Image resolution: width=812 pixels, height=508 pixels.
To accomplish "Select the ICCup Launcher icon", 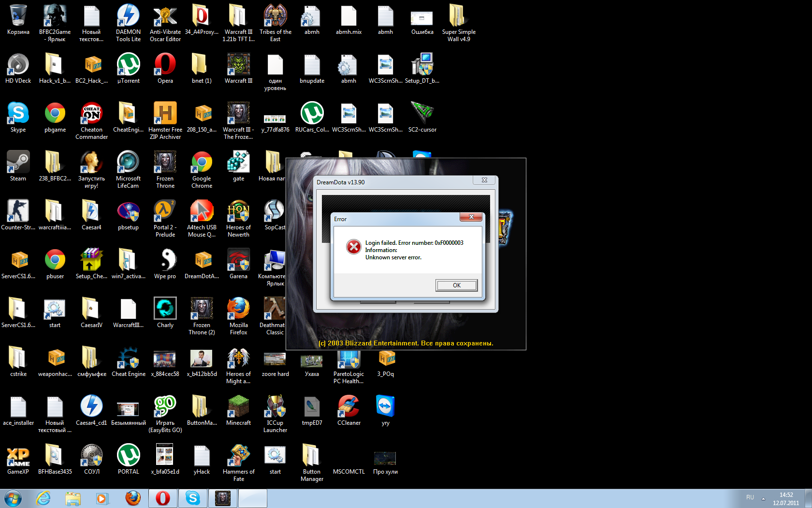I will pyautogui.click(x=275, y=414).
